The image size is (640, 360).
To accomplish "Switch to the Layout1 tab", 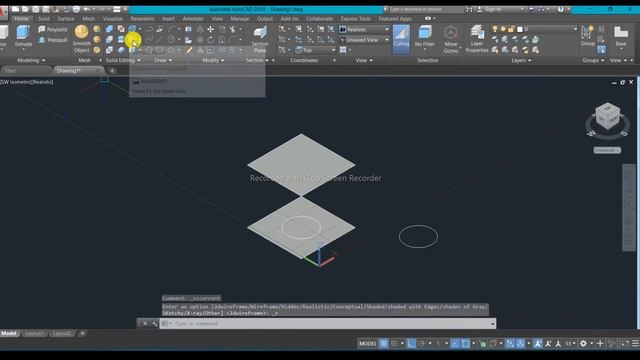I will 34,333.
